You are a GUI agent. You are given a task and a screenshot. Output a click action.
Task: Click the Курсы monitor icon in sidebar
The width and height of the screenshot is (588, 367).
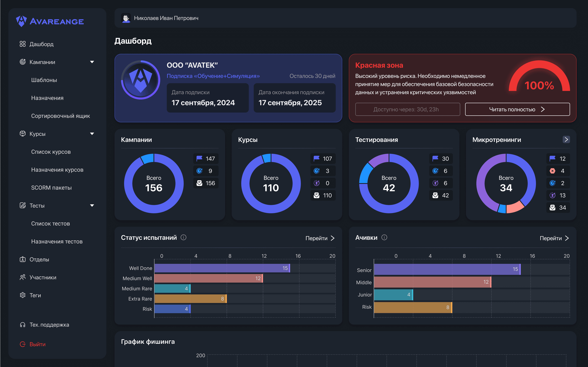coord(23,134)
